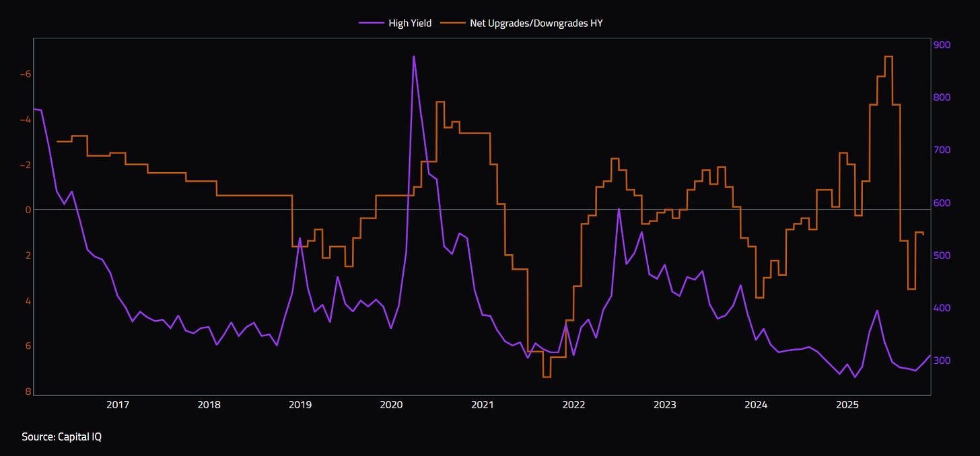Click the 2021 x-axis label

(x=483, y=404)
